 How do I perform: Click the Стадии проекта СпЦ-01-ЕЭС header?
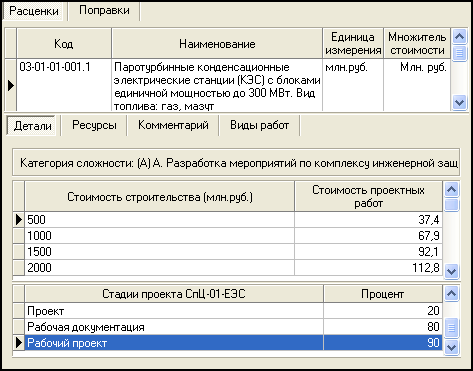(x=174, y=294)
